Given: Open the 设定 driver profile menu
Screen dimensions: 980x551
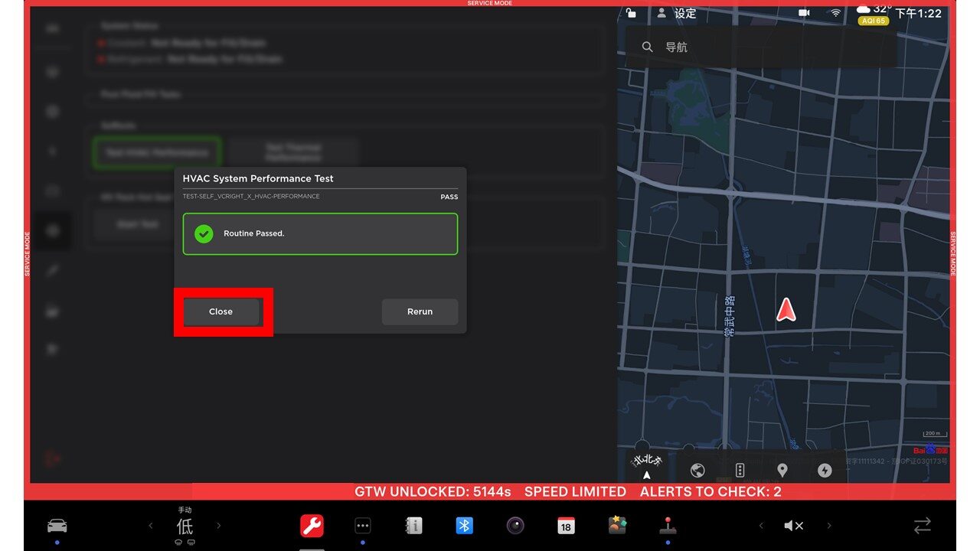Looking at the screenshot, I should 677,14.
